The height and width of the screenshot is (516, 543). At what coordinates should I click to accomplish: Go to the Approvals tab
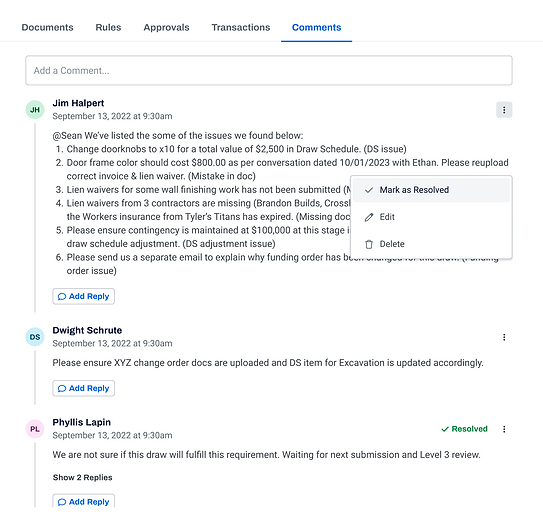167,27
